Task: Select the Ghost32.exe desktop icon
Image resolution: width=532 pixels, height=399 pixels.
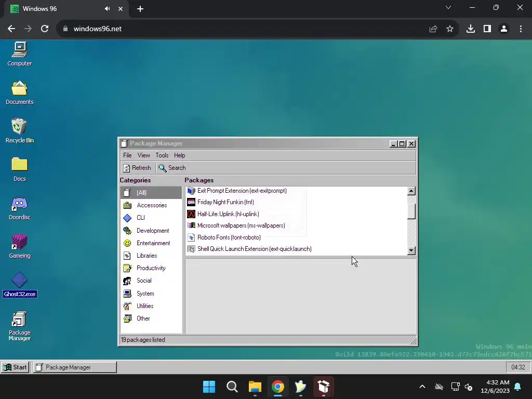Action: pos(20,285)
